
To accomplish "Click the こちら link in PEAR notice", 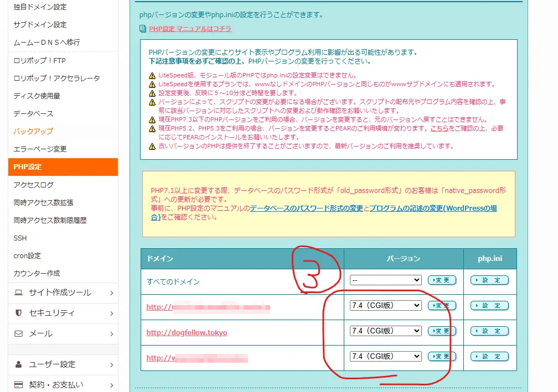I will [x=441, y=128].
